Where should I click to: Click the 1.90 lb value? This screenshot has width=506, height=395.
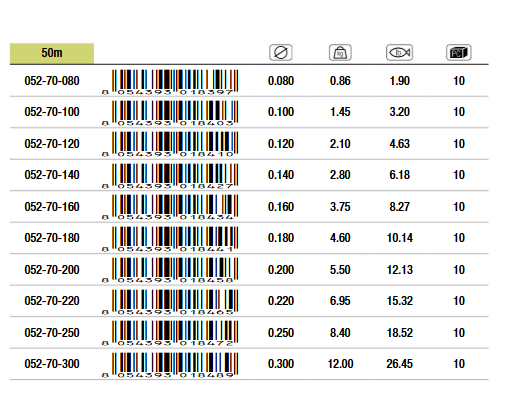[400, 81]
